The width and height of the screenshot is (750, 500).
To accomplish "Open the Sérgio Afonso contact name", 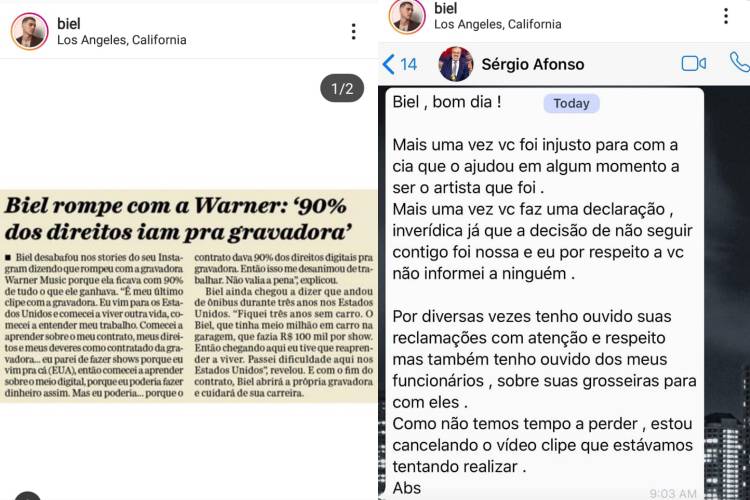I will pyautogui.click(x=532, y=64).
